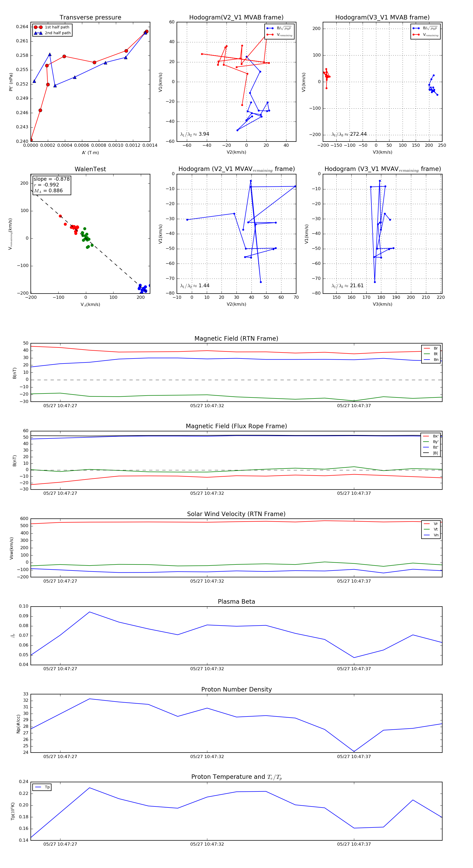
Task: Click the 10:47:32 tick label under Plasma Beta
Action: pos(207,669)
